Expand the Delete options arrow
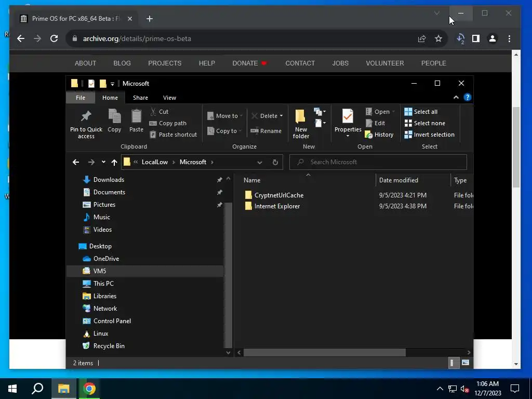The width and height of the screenshot is (532, 399). point(281,116)
